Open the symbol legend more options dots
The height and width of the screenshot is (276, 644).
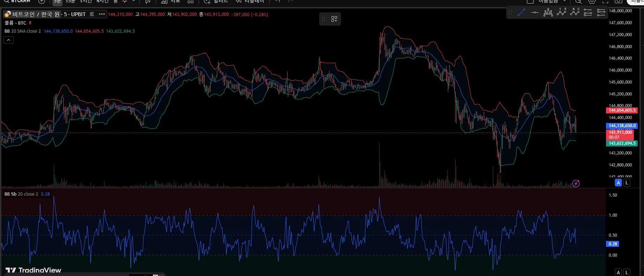[x=102, y=14]
